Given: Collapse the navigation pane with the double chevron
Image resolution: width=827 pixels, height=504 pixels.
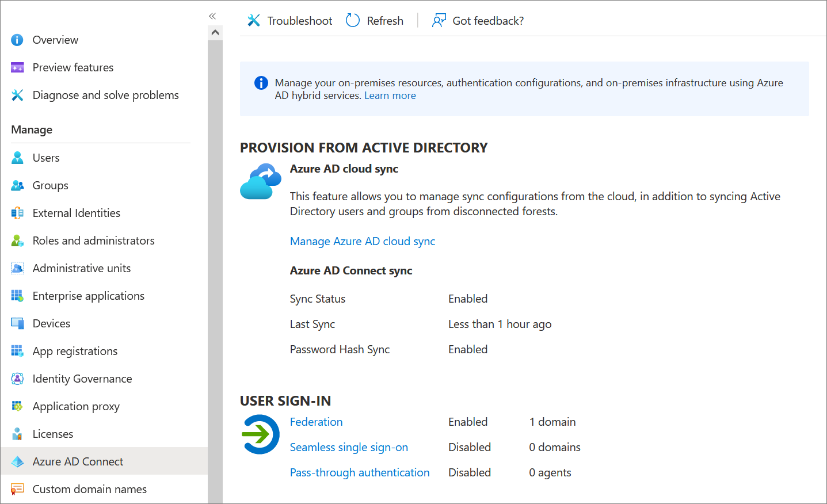Looking at the screenshot, I should point(212,16).
